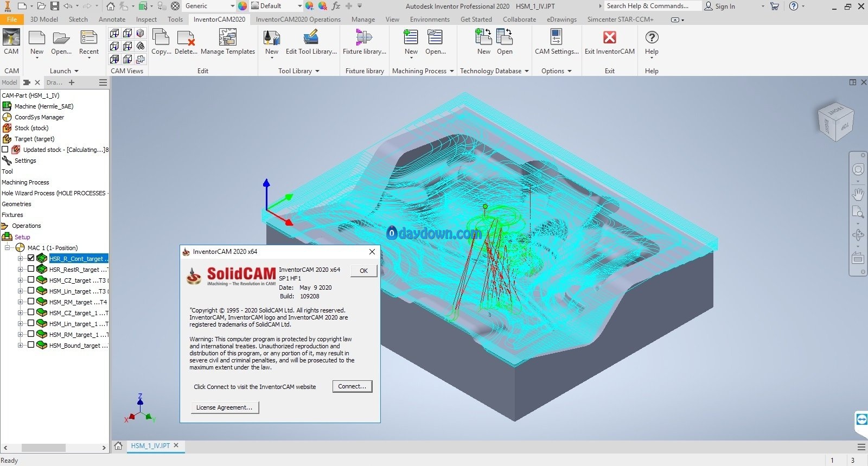Switch to the Sketch ribbon tab

(x=78, y=19)
